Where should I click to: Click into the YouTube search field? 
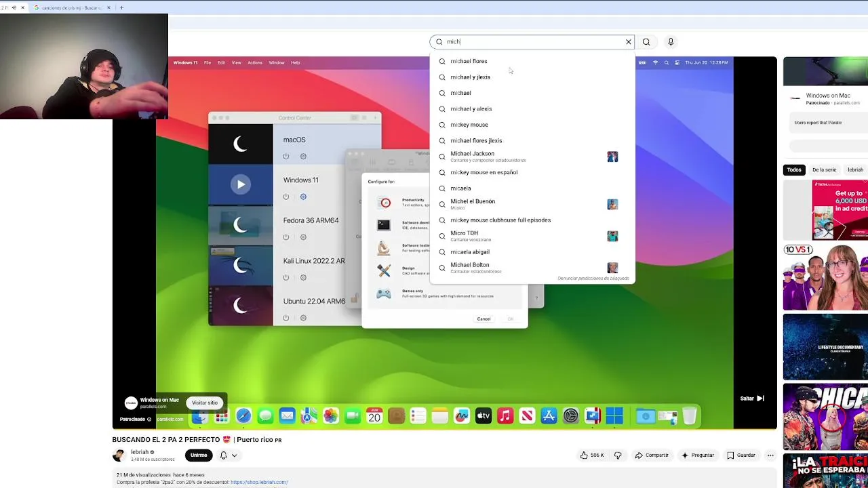point(532,42)
